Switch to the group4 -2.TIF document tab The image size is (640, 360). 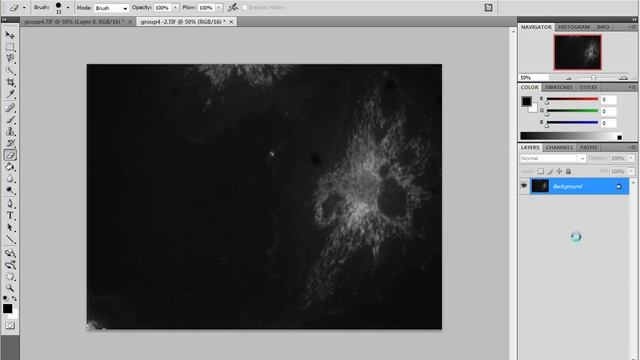pos(183,22)
